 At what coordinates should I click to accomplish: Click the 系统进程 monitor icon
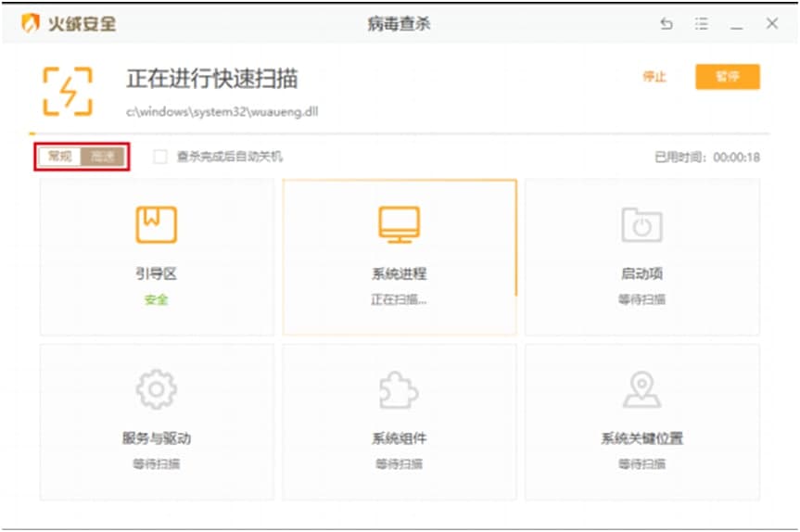tap(399, 224)
